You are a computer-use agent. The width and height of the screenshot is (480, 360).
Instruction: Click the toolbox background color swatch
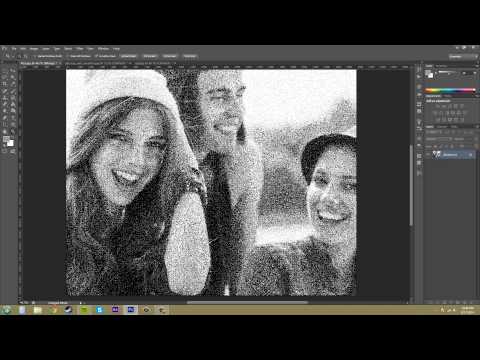[10, 143]
